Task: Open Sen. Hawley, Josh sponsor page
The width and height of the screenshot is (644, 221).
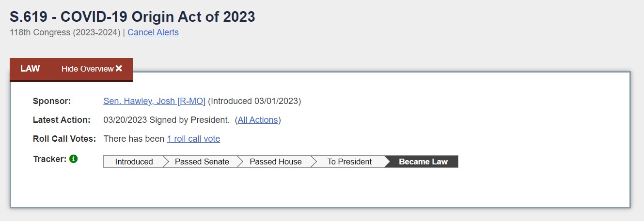Action: 154,101
